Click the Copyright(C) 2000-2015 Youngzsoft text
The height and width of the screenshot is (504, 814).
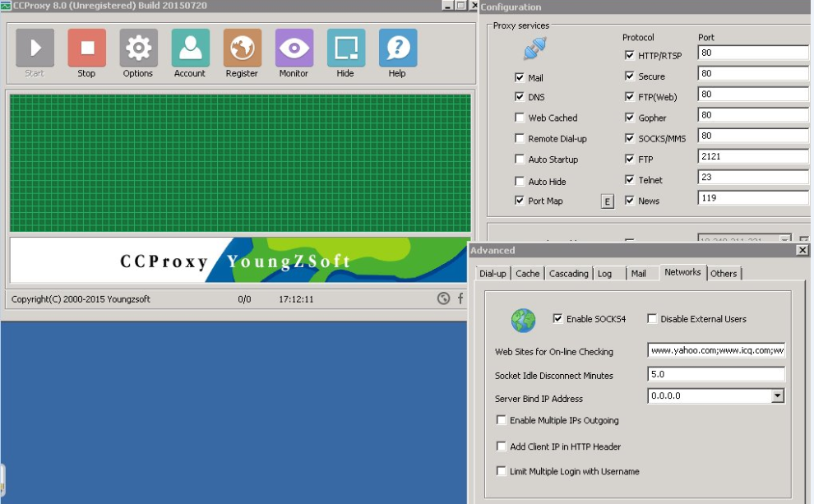click(81, 299)
